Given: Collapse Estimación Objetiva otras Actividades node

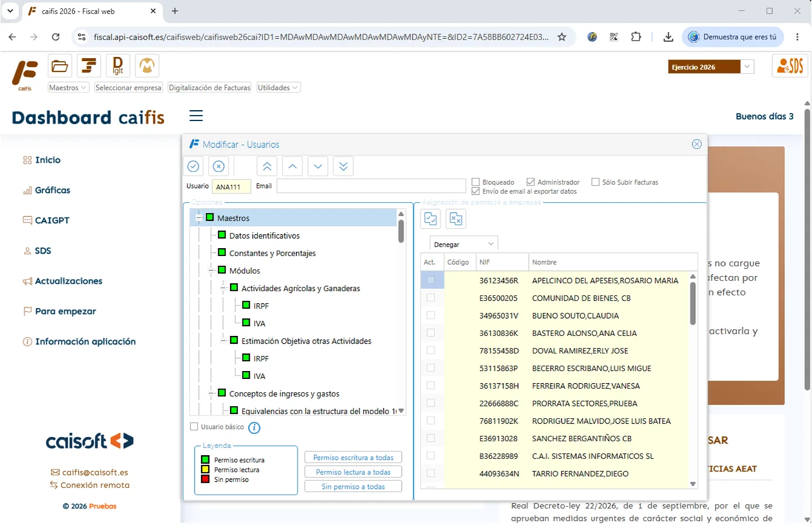Looking at the screenshot, I should (x=223, y=341).
